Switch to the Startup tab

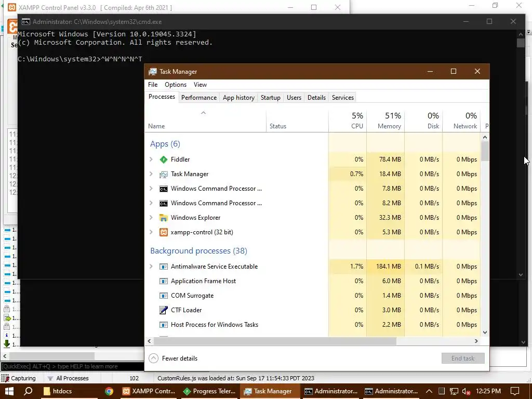270,98
